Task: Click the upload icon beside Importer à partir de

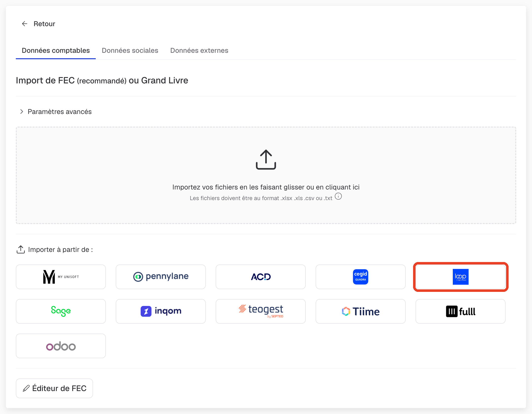Action: pyautogui.click(x=21, y=249)
